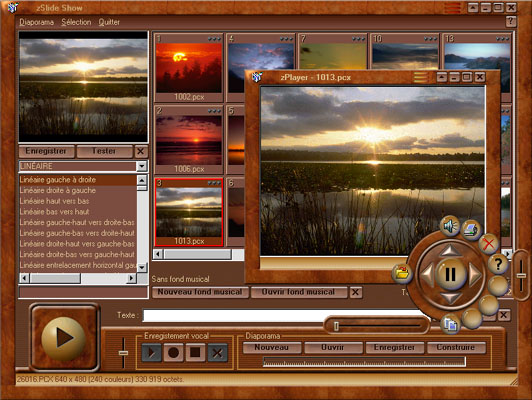Viewport: 532px width, 400px height.
Task: Play the vocal recording
Action: pos(151,353)
